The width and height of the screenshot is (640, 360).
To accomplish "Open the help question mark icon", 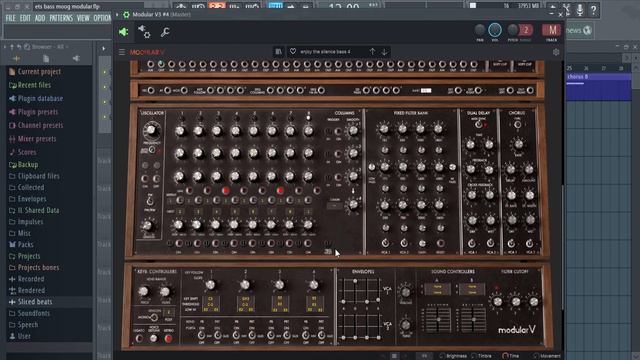I will coord(593,9).
